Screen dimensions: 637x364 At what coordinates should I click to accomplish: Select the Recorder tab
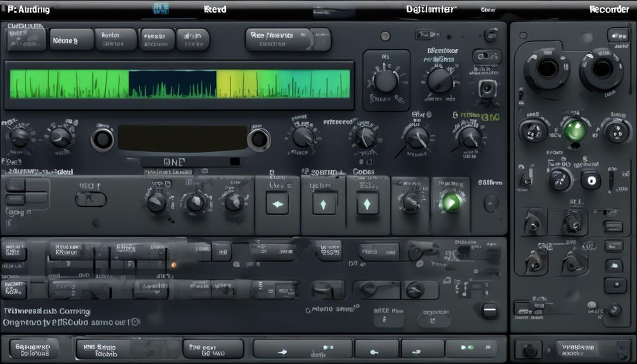click(609, 9)
